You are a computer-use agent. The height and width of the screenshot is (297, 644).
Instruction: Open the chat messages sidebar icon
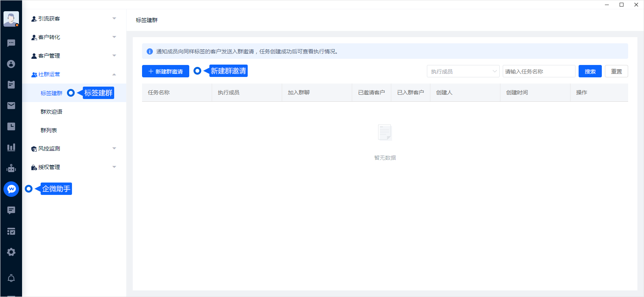[11, 43]
